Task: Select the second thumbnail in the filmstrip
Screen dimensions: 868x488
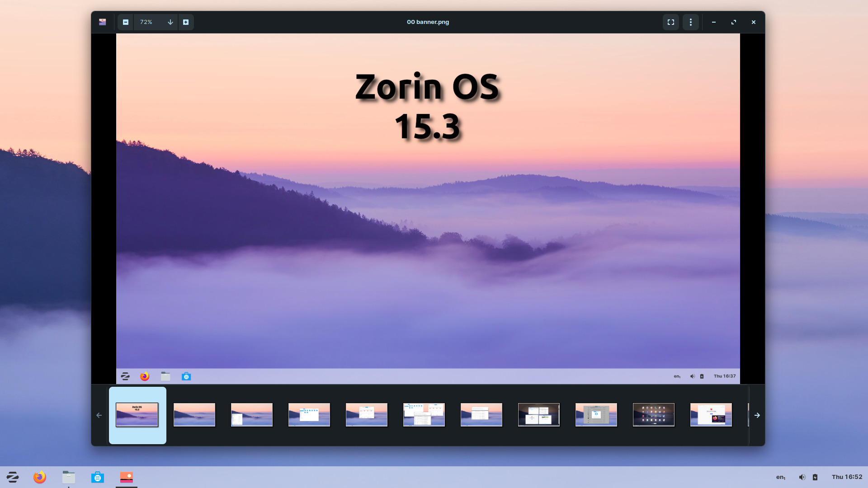Action: [x=194, y=415]
